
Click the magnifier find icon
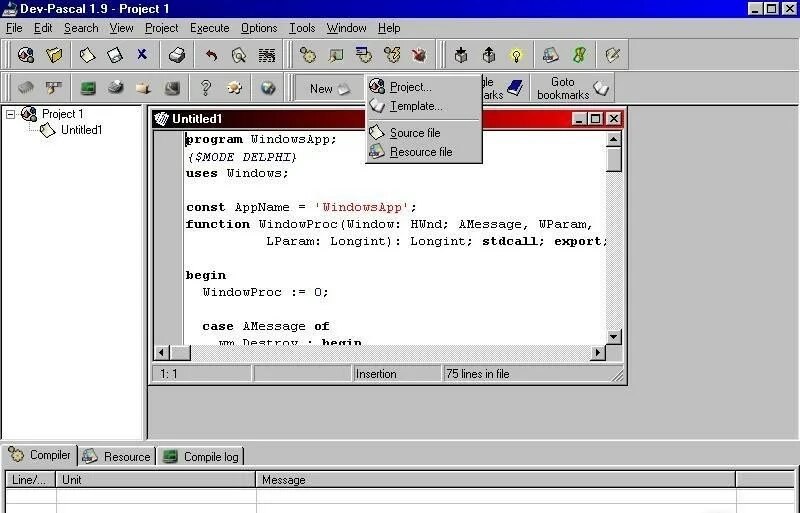pos(238,55)
